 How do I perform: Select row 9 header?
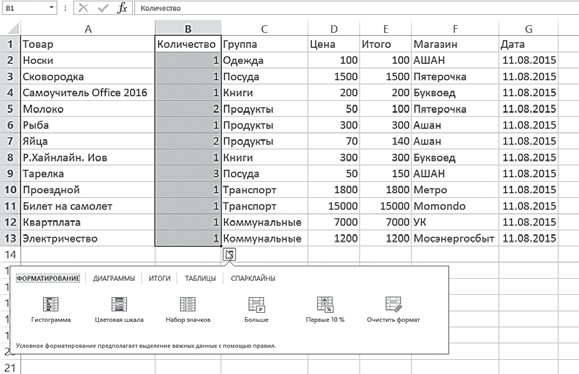[x=10, y=174]
